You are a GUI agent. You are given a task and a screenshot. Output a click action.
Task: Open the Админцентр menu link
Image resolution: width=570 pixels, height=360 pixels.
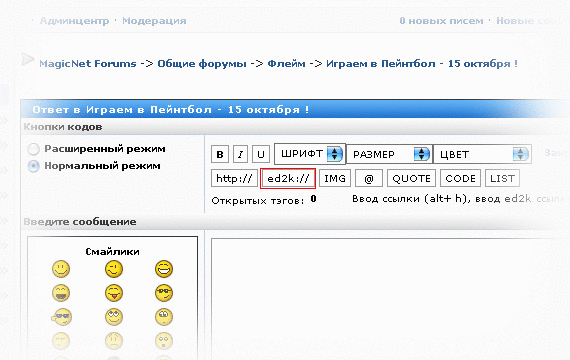pyautogui.click(x=74, y=21)
